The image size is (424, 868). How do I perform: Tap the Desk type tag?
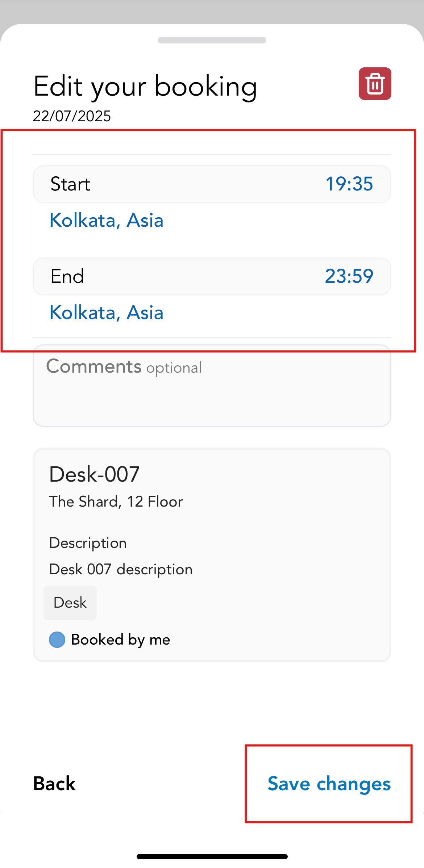70,603
